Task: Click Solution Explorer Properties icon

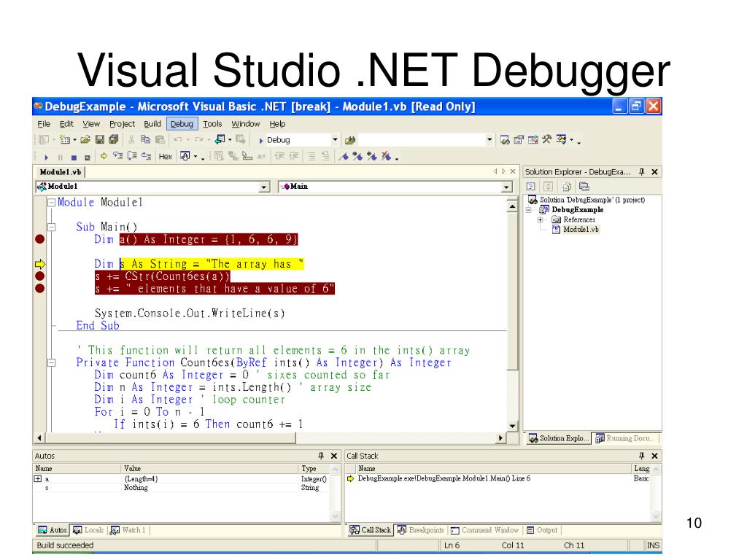Action: click(x=584, y=187)
